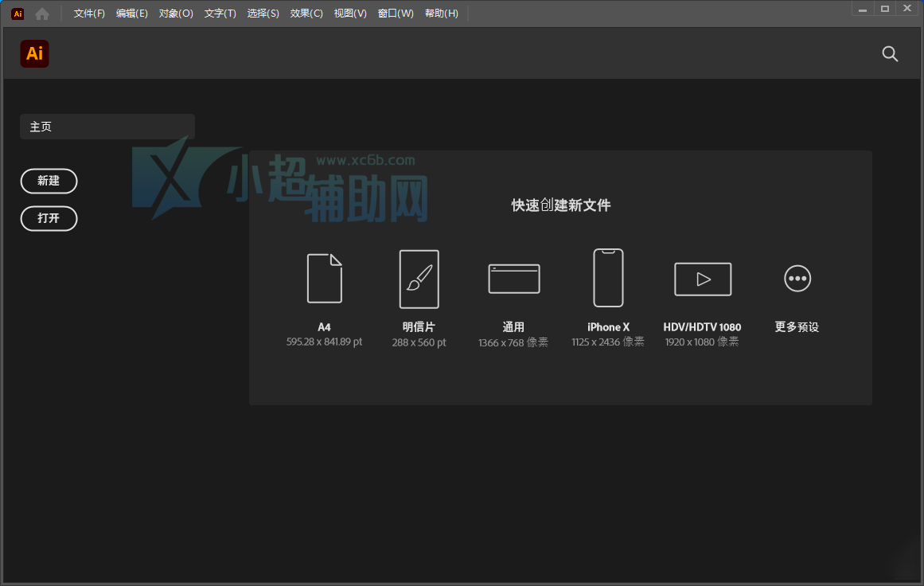924x586 pixels.
Task: Open the 对象(O) menu
Action: coord(176,14)
